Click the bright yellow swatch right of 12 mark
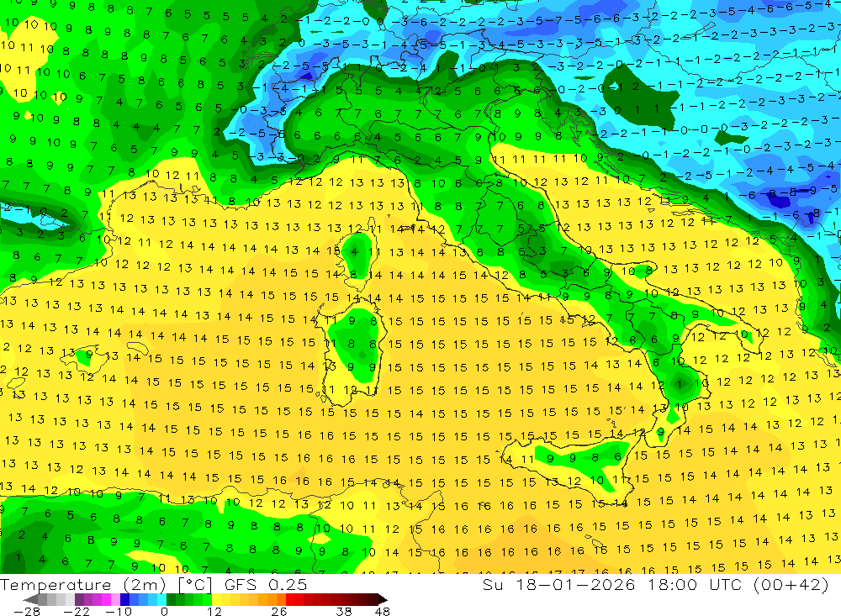Screen dimensions: 841x616 [217, 599]
